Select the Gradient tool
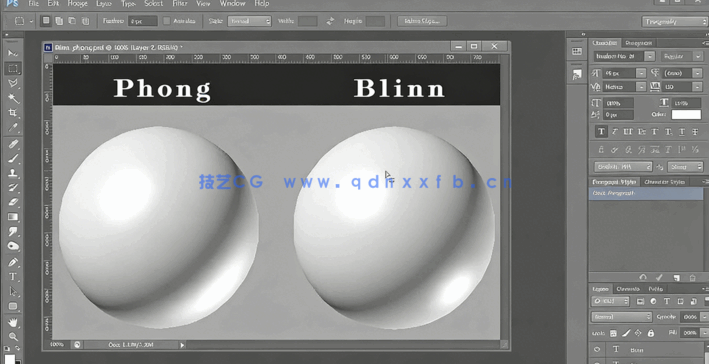Screen dimensions: 709x364 pos(13,217)
